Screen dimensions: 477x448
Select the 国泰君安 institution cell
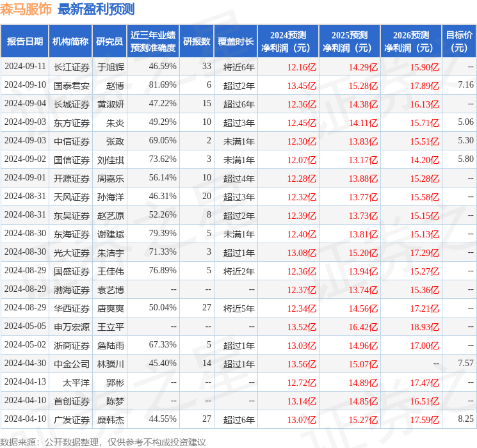[72, 86]
